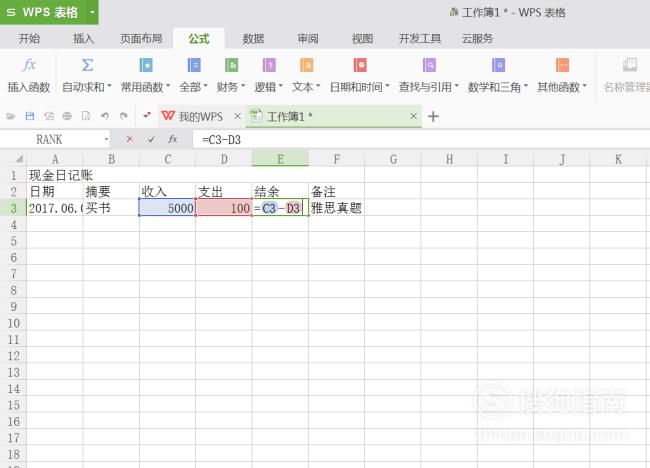Close the 我的WPS tab
This screenshot has height=468, width=650.
click(237, 116)
